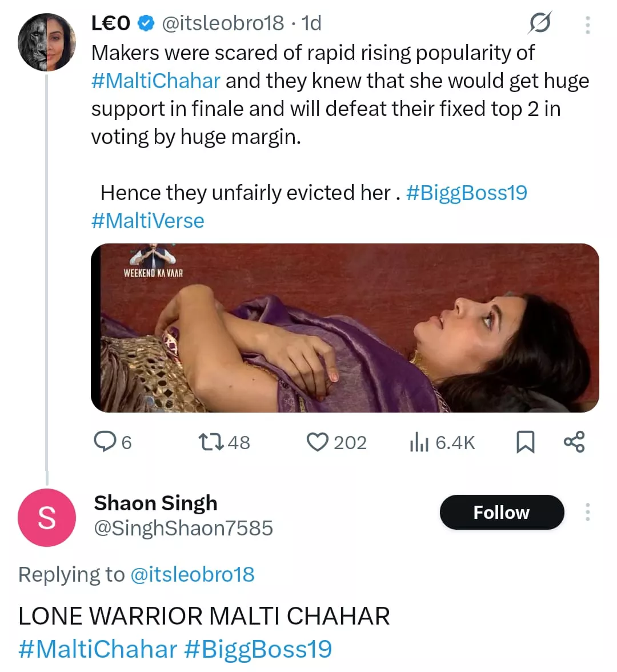Open Shaon Singh reply's more options
617x672 pixels.
[x=587, y=512]
